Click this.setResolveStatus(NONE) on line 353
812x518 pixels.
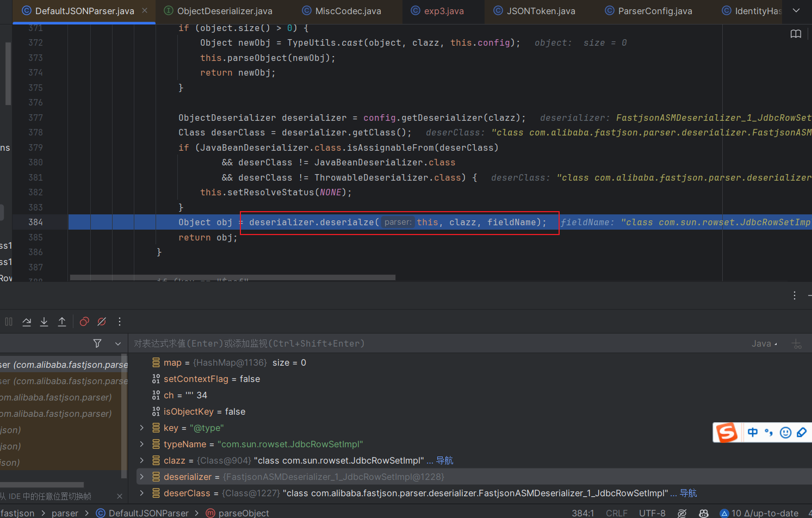[276, 192]
